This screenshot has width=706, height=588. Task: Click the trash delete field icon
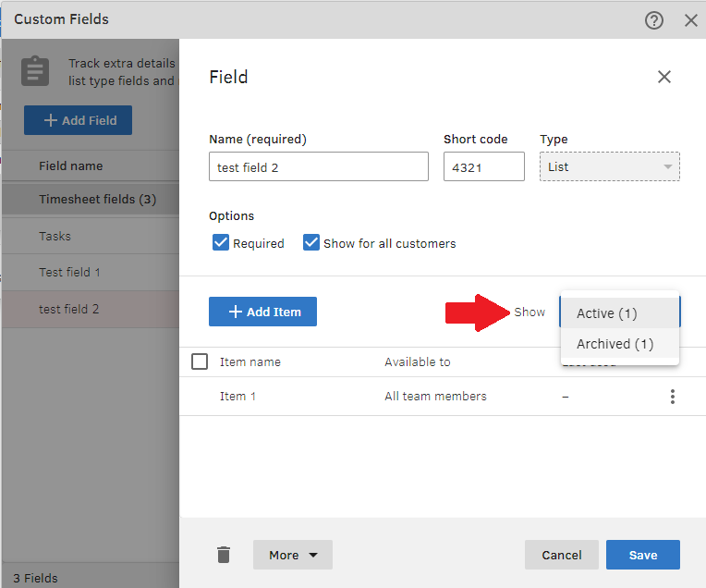coord(223,555)
